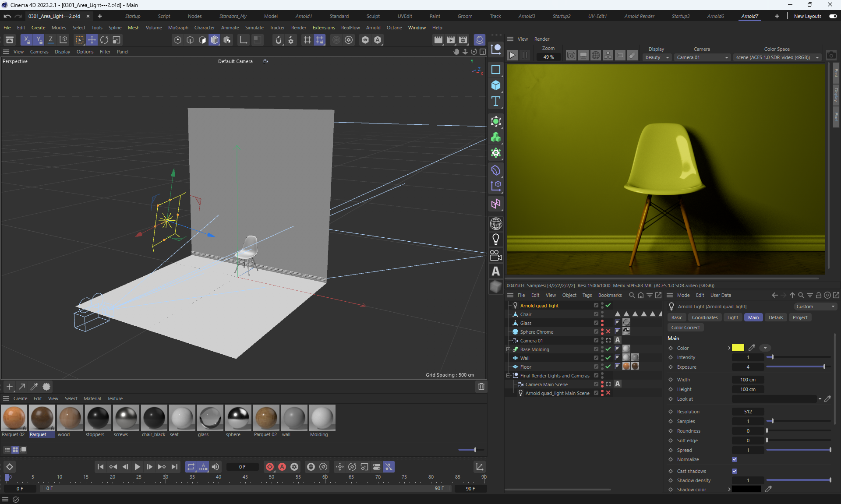Screen dimensions: 841x504
Task: Switch to the Details attribute tab
Action: (x=775, y=317)
